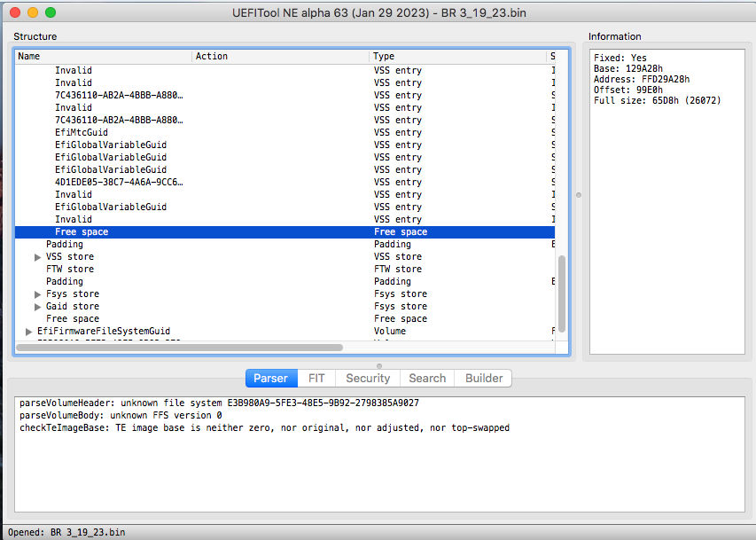This screenshot has height=540, width=756.
Task: Zoom the window with the green button
Action: click(51, 12)
